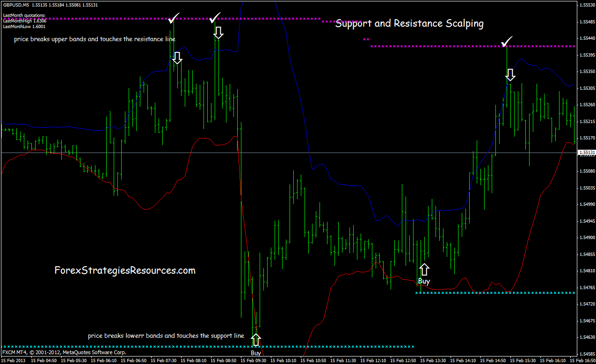Click the '15 Feb 07:30' time axis label
Viewport: 596px width, 364px height.
(163, 361)
